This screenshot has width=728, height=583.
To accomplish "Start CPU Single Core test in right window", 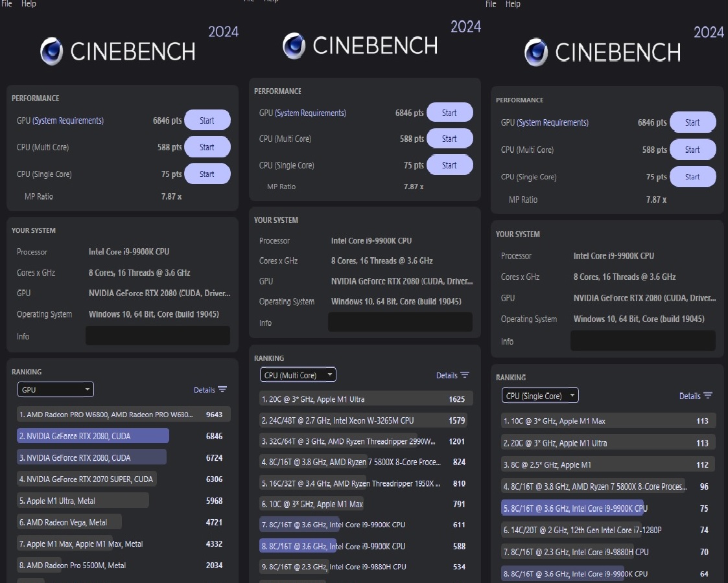I will [693, 177].
